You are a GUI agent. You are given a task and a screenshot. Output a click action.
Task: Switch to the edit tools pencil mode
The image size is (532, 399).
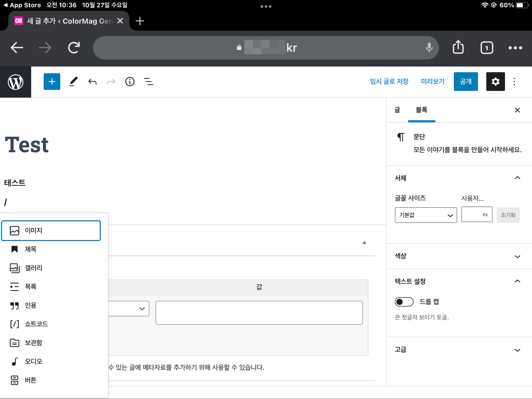tap(74, 81)
